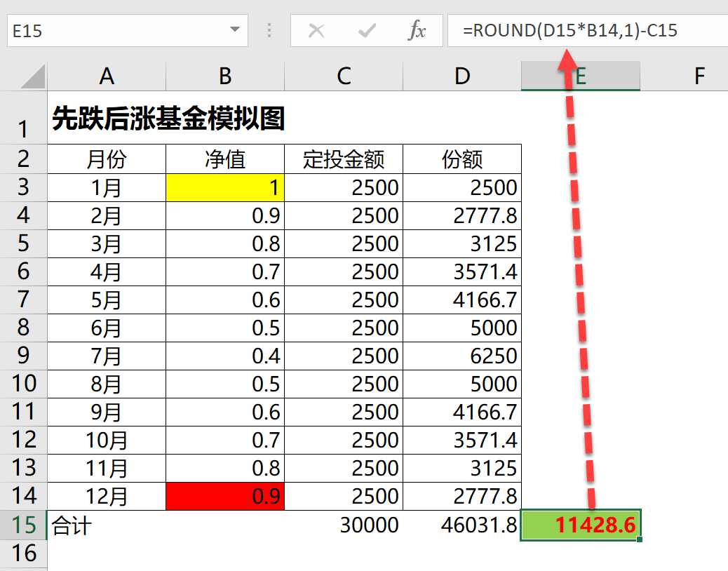Click cell 1月
The width and height of the screenshot is (728, 571).
(x=107, y=187)
